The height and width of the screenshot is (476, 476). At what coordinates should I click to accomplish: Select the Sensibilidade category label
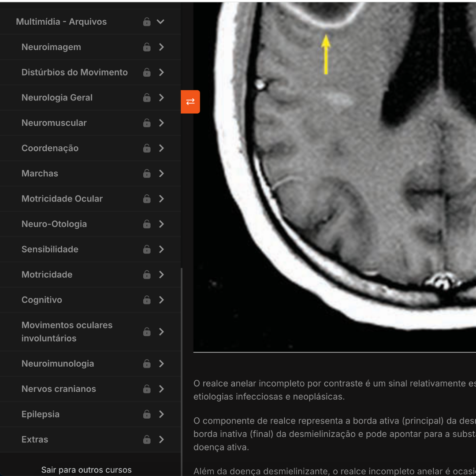[50, 249]
